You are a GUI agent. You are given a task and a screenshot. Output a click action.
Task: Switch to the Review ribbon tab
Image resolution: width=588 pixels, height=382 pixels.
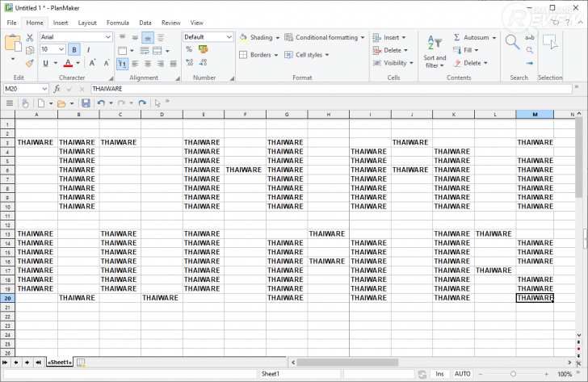click(170, 23)
